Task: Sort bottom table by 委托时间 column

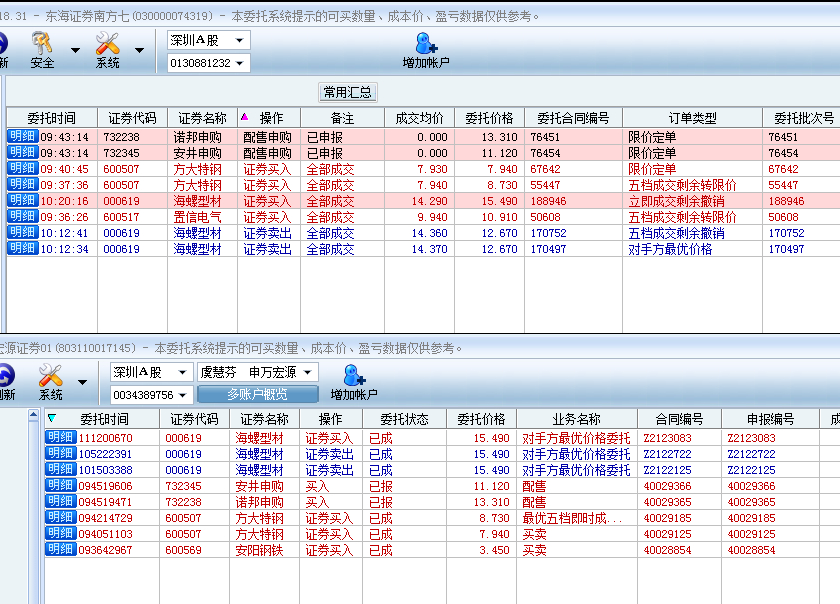Action: pyautogui.click(x=102, y=419)
